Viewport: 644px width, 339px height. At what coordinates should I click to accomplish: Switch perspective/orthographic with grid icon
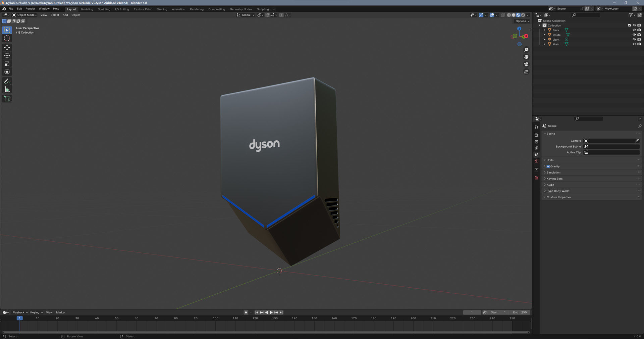(526, 72)
